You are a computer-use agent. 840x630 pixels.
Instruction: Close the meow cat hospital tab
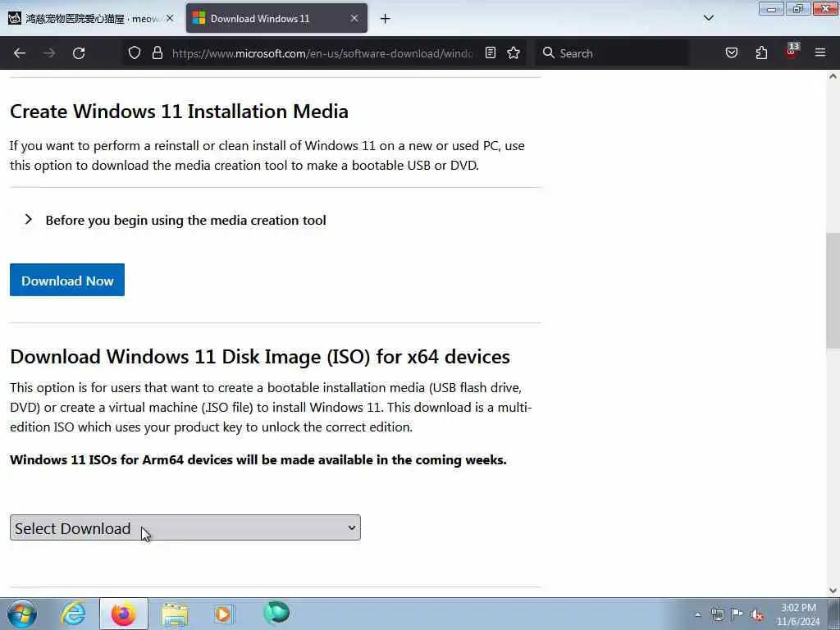pos(169,18)
